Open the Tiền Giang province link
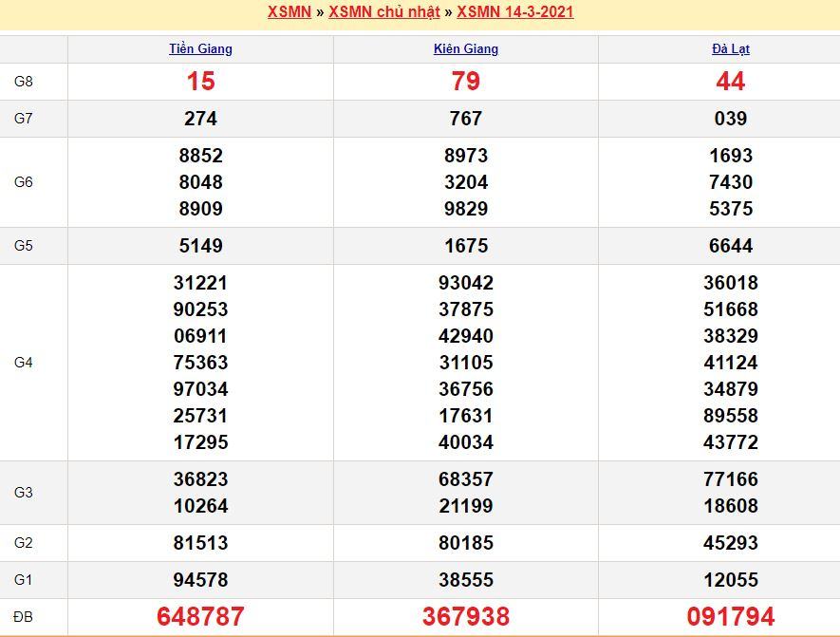The width and height of the screenshot is (840, 637). click(201, 48)
